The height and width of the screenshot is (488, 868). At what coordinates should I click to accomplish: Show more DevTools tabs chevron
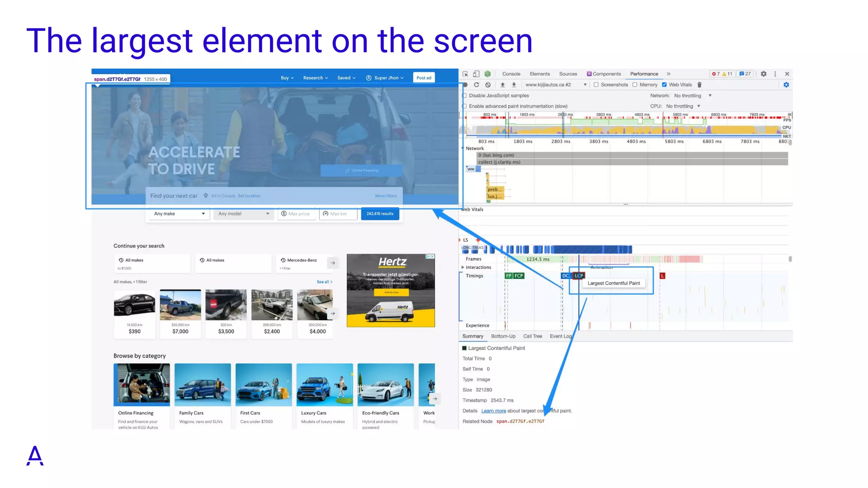pyautogui.click(x=668, y=74)
